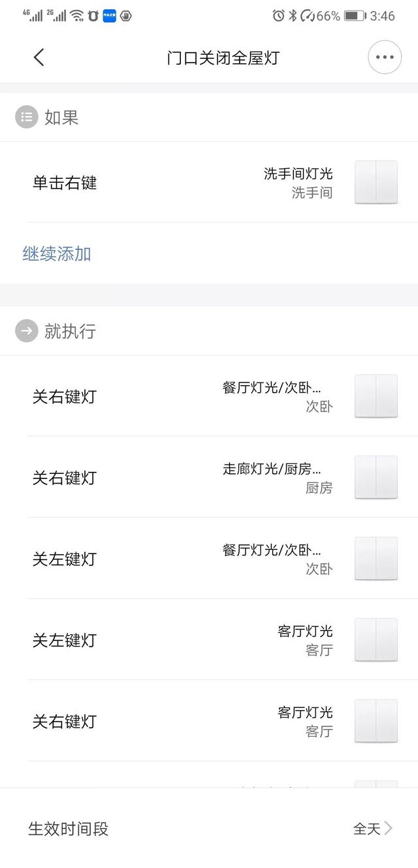Tap the 门口关闭全屋灯 title
418x868 pixels.
pyautogui.click(x=223, y=57)
